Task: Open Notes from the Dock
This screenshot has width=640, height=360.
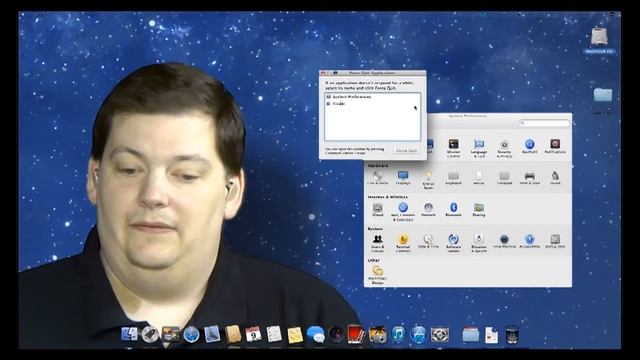Action: pyautogui.click(x=294, y=335)
